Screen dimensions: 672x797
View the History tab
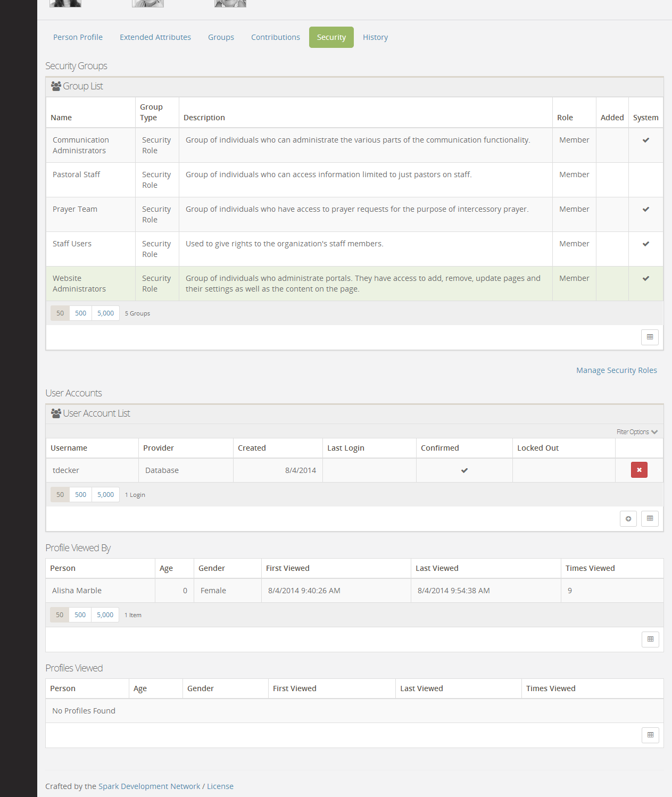pyautogui.click(x=375, y=37)
